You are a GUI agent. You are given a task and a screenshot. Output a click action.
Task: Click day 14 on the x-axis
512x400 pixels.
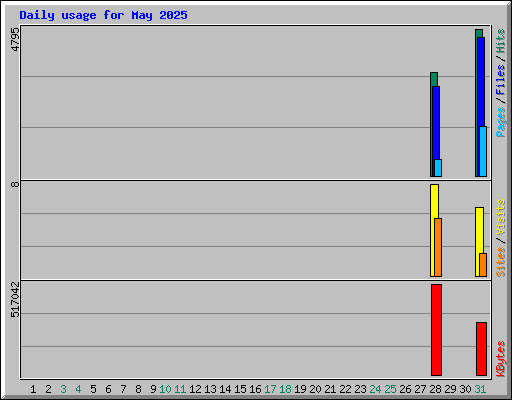(x=225, y=389)
